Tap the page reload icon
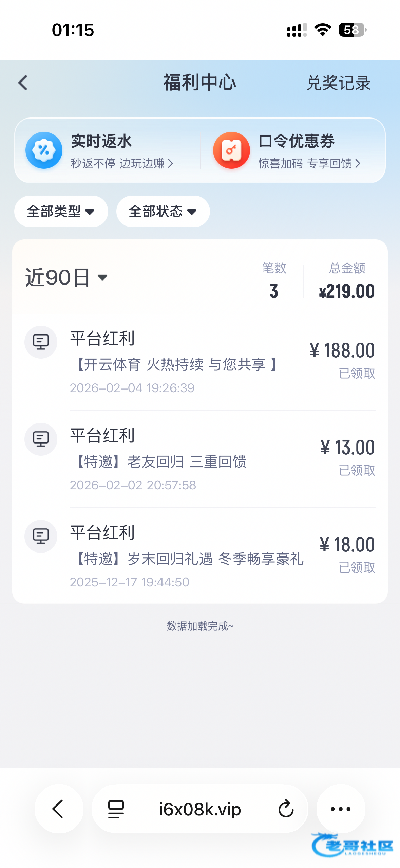 286,809
